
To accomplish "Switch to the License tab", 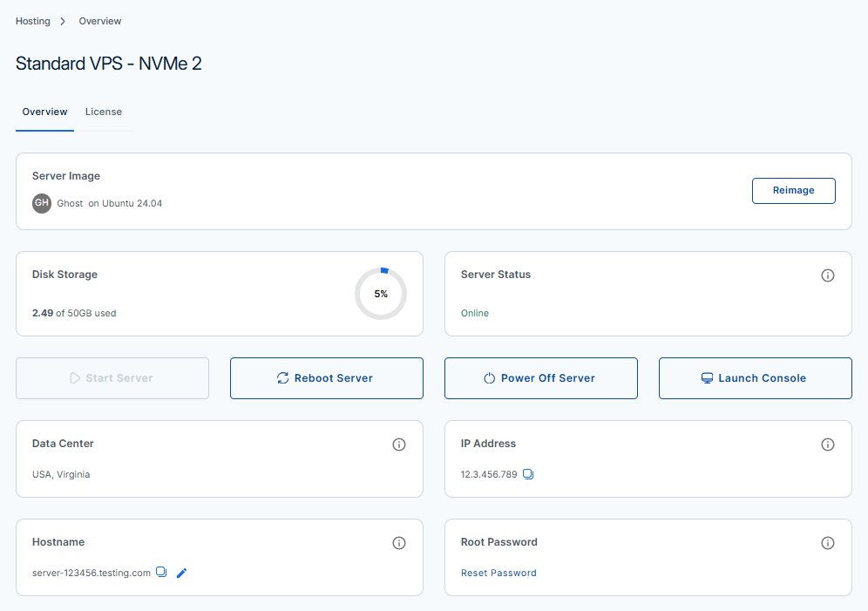I will 104,112.
